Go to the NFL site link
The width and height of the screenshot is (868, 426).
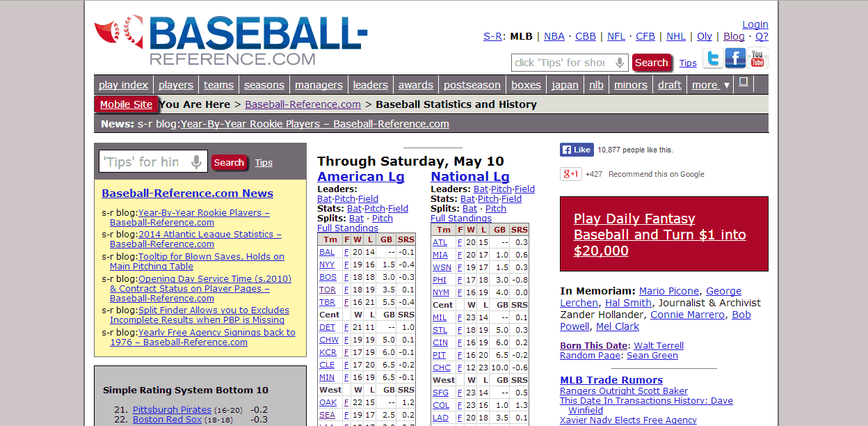616,36
